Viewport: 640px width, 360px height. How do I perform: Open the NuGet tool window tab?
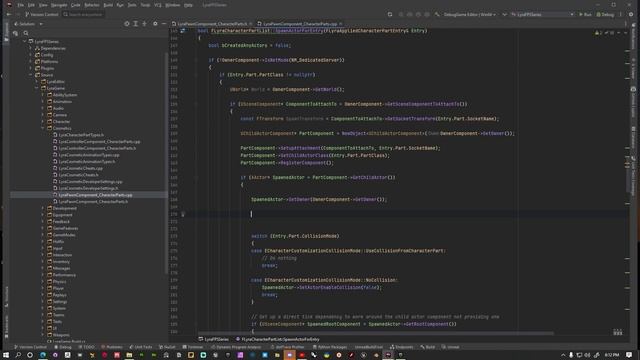coord(167,347)
